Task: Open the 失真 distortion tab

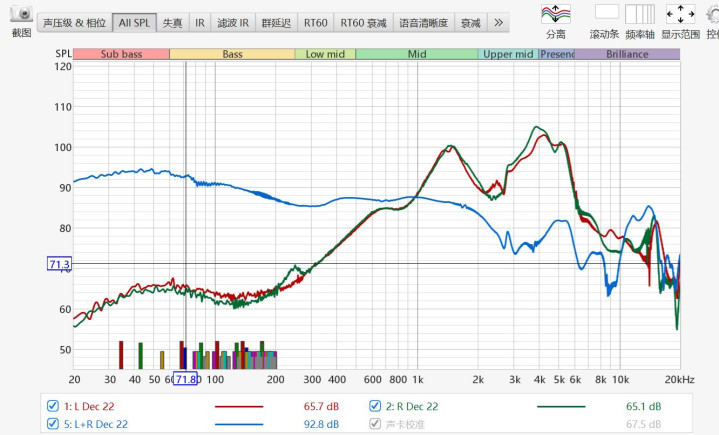Action: [172, 22]
